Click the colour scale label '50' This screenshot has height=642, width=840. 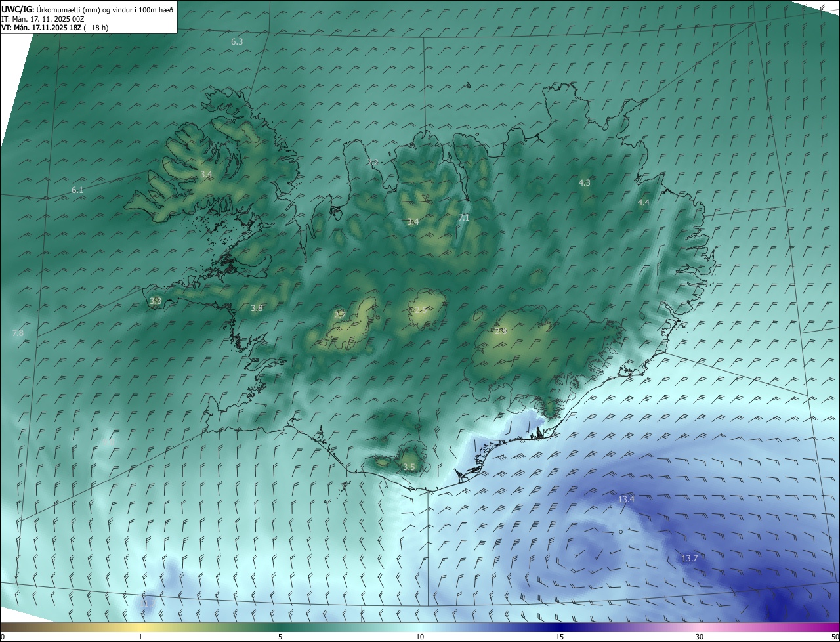point(834,637)
